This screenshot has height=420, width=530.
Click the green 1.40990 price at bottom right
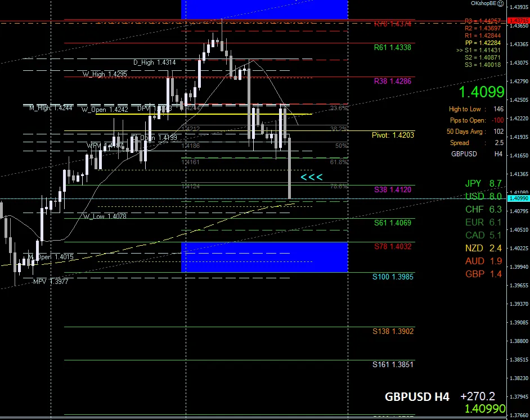[x=485, y=409]
